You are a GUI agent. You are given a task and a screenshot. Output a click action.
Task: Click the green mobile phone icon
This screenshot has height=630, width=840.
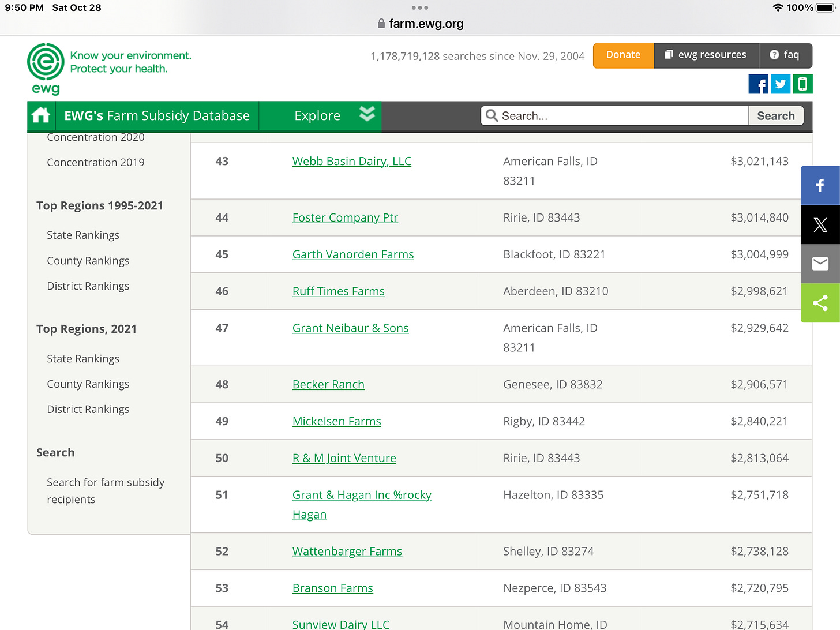click(x=802, y=84)
